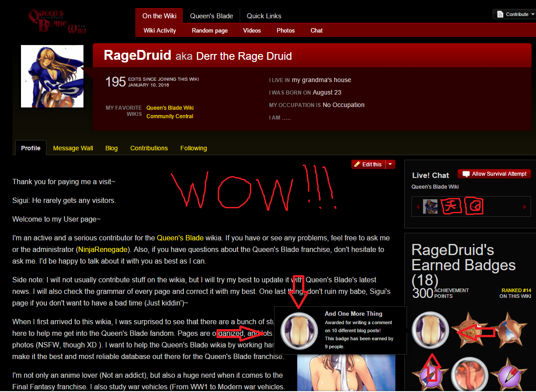Click the RageDruid username heading

137,55
